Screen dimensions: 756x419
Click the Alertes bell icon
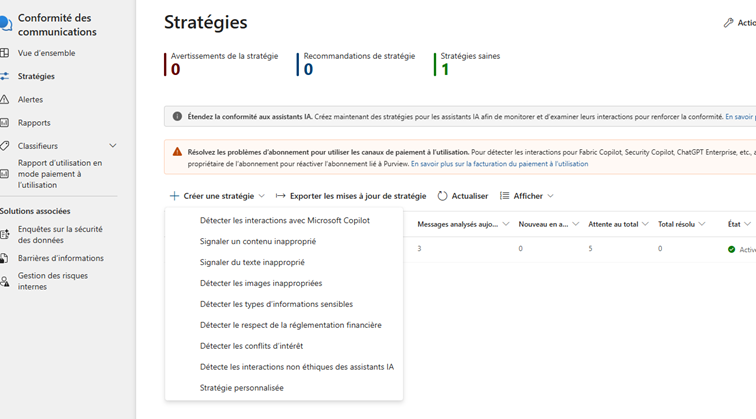point(5,99)
